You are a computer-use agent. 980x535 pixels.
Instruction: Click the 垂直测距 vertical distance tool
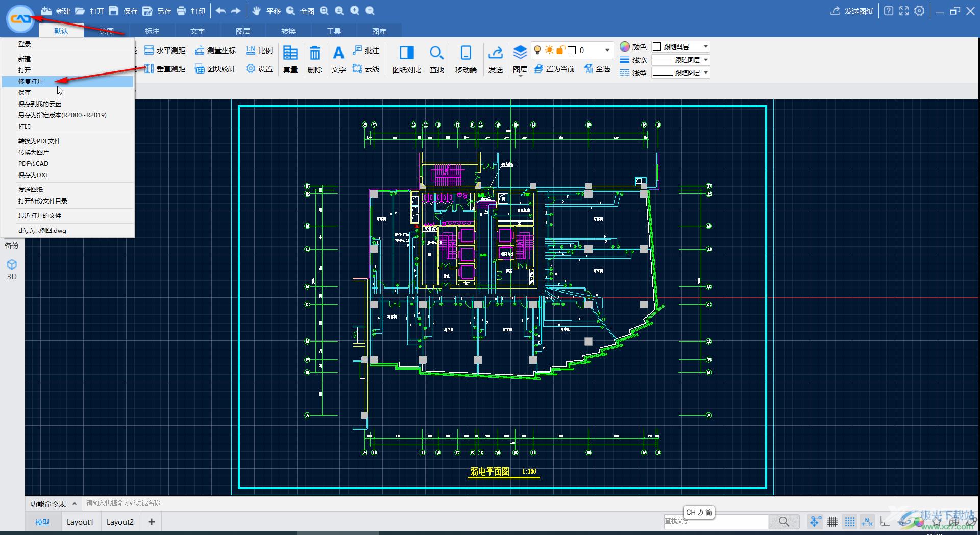coord(165,69)
